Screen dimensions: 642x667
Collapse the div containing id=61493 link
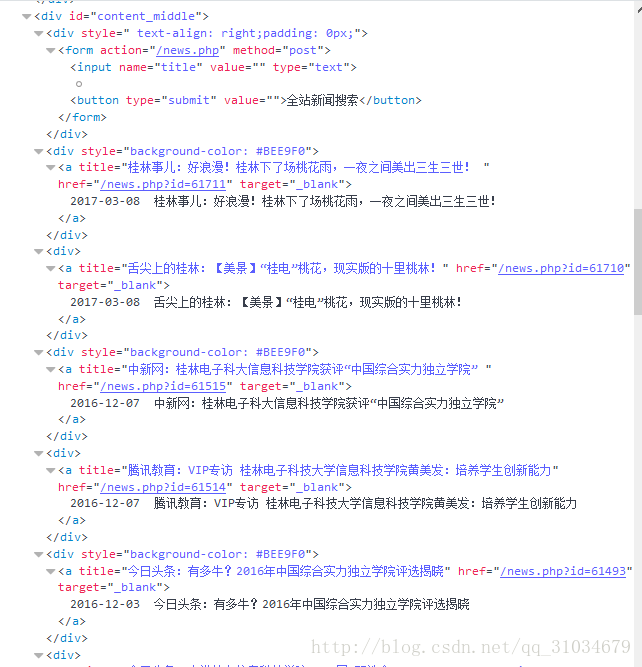(x=39, y=555)
